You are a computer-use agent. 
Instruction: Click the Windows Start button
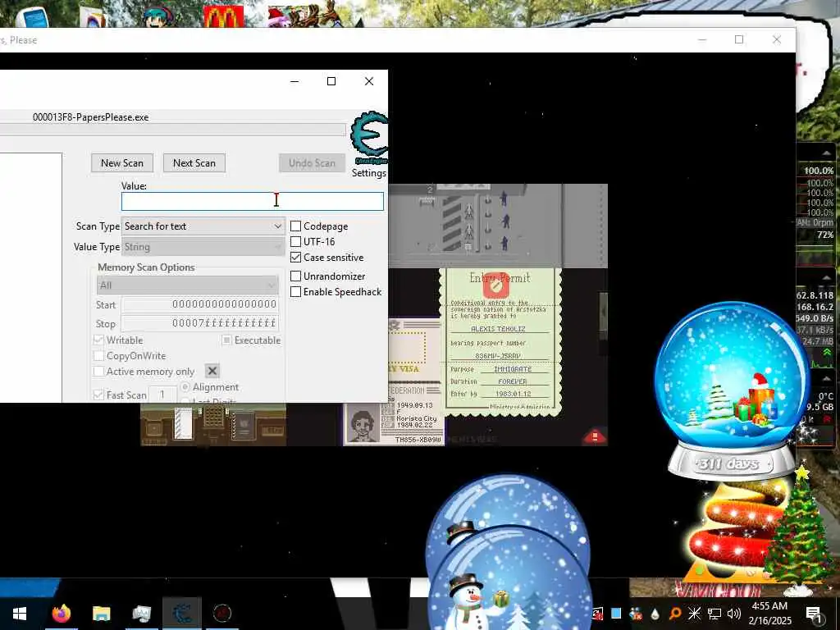coord(20,614)
